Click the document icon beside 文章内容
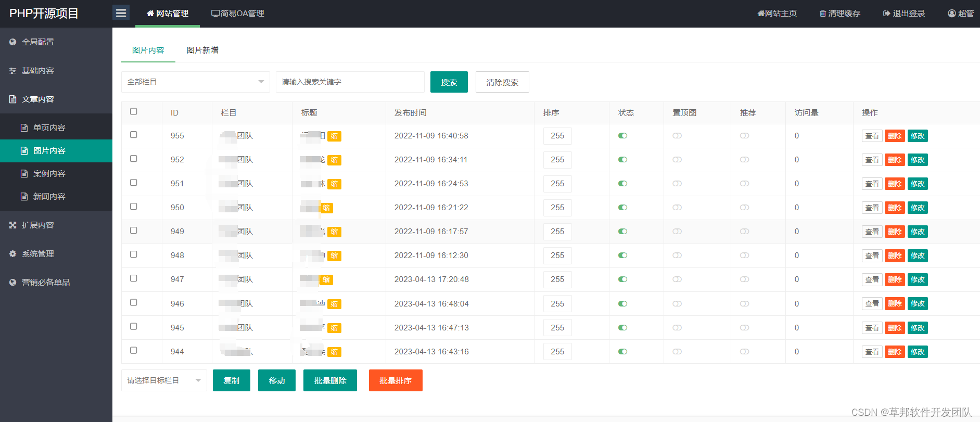Screen dimensions: 980x422 pyautogui.click(x=13, y=99)
